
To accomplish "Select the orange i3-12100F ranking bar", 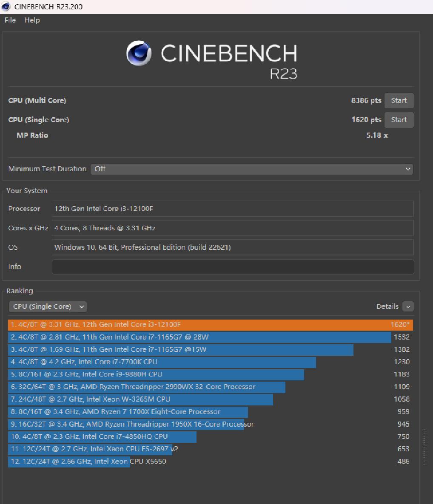I will [x=210, y=325].
